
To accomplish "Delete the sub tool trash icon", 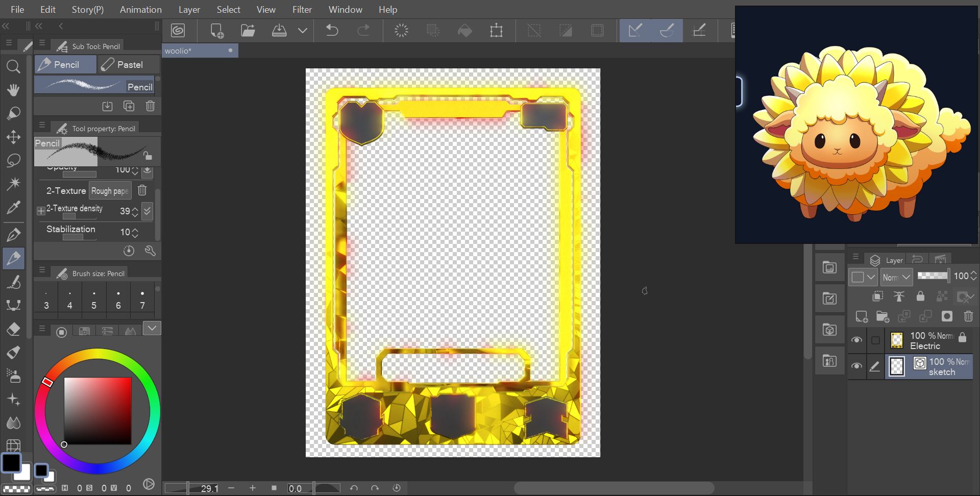I will (150, 106).
